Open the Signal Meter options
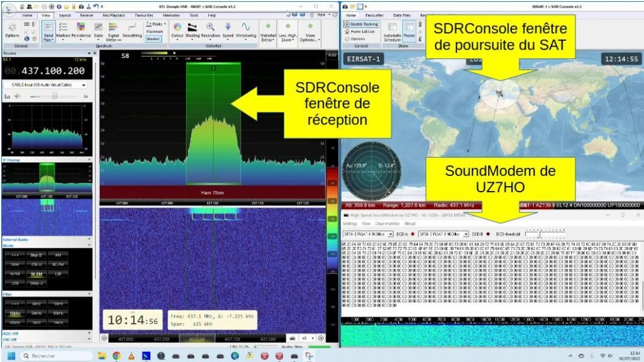The image size is (644, 362). point(113,32)
